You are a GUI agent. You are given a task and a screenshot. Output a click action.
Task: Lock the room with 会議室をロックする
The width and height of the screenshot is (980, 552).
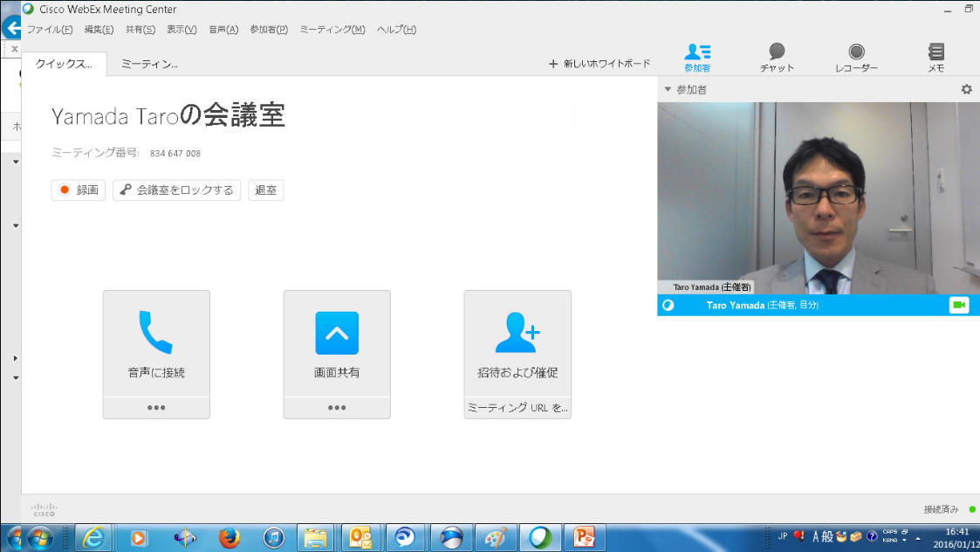177,190
